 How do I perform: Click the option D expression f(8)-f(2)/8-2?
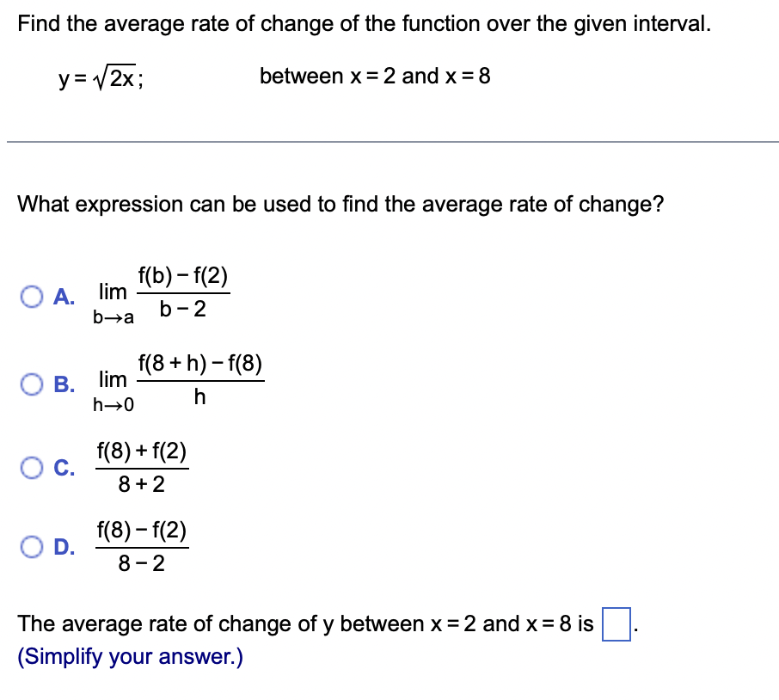coord(143,544)
